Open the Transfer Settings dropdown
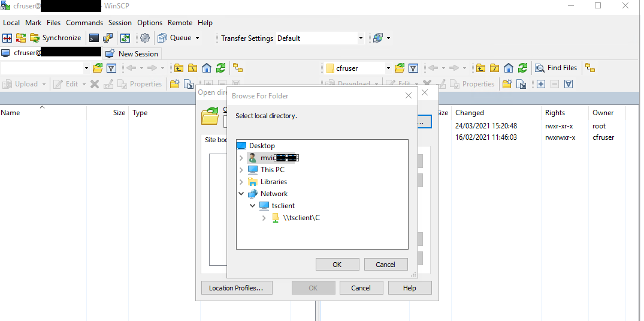 [361, 38]
